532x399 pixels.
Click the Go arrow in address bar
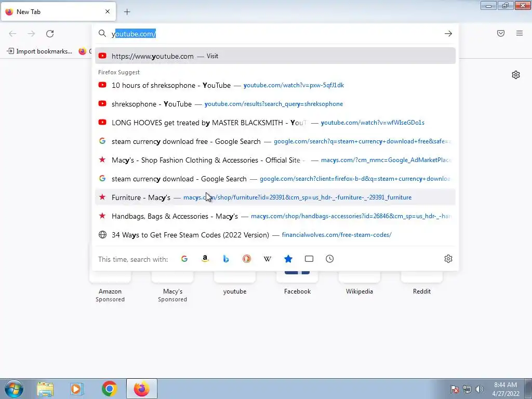pos(448,34)
